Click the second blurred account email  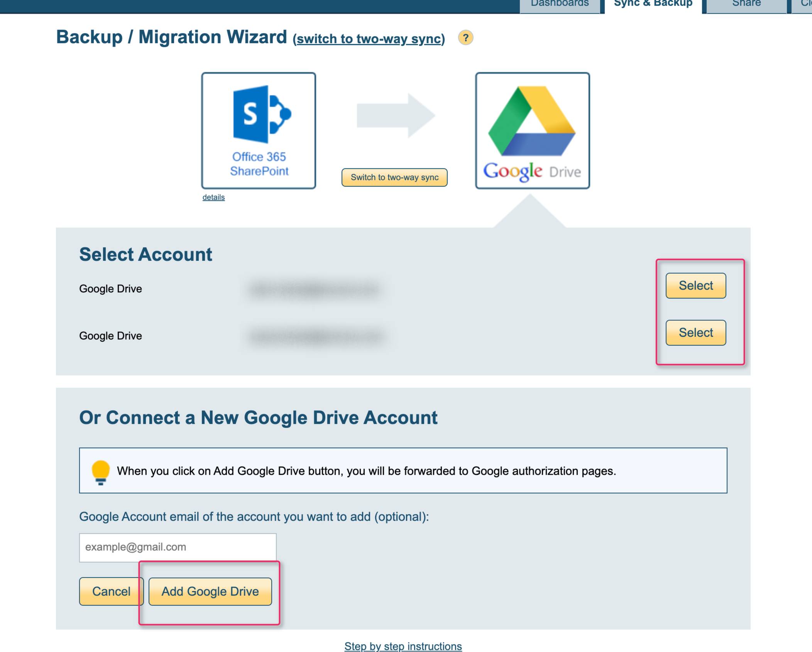316,336
